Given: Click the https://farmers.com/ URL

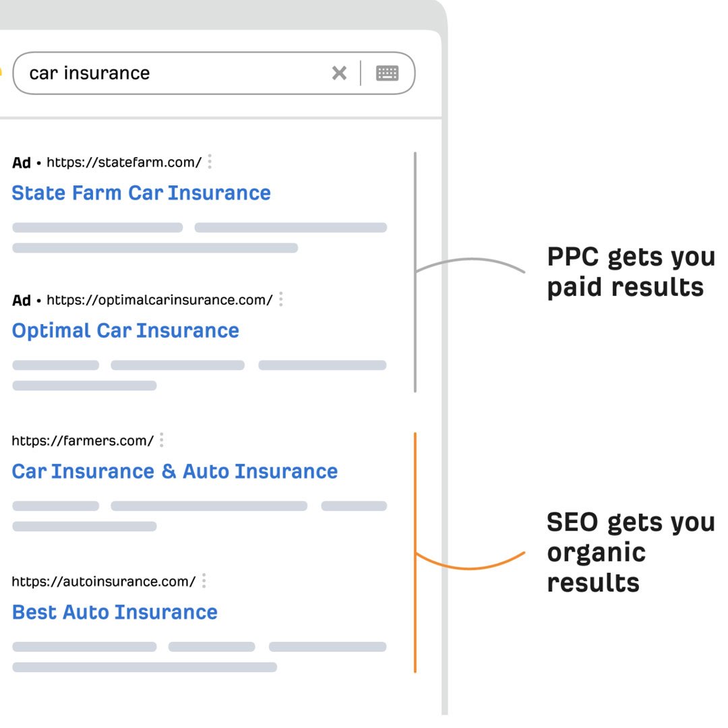Looking at the screenshot, I should 82,441.
